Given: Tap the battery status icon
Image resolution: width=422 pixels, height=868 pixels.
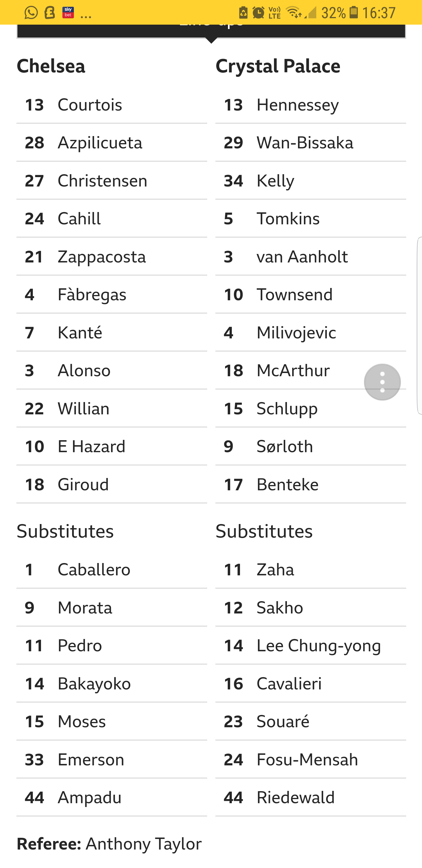Looking at the screenshot, I should [x=354, y=13].
